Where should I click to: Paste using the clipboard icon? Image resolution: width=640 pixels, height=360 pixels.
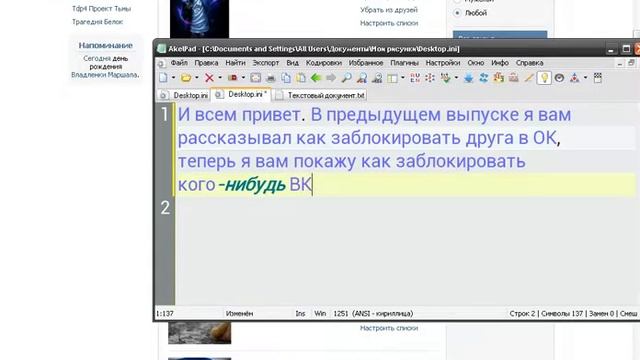[x=301, y=78]
